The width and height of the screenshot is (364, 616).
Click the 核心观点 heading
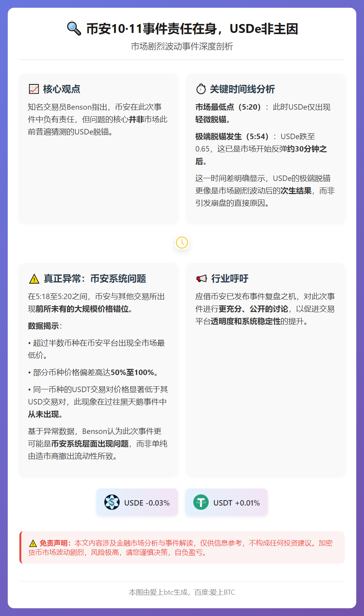coord(62,89)
